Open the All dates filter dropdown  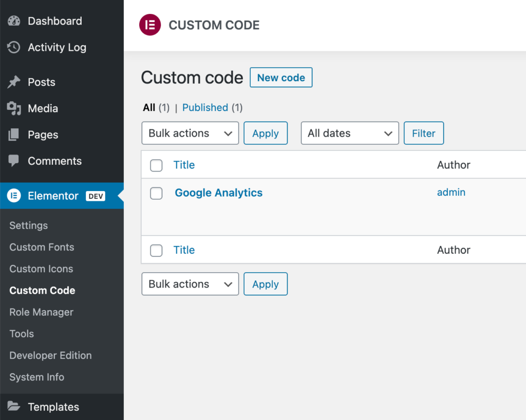point(350,133)
